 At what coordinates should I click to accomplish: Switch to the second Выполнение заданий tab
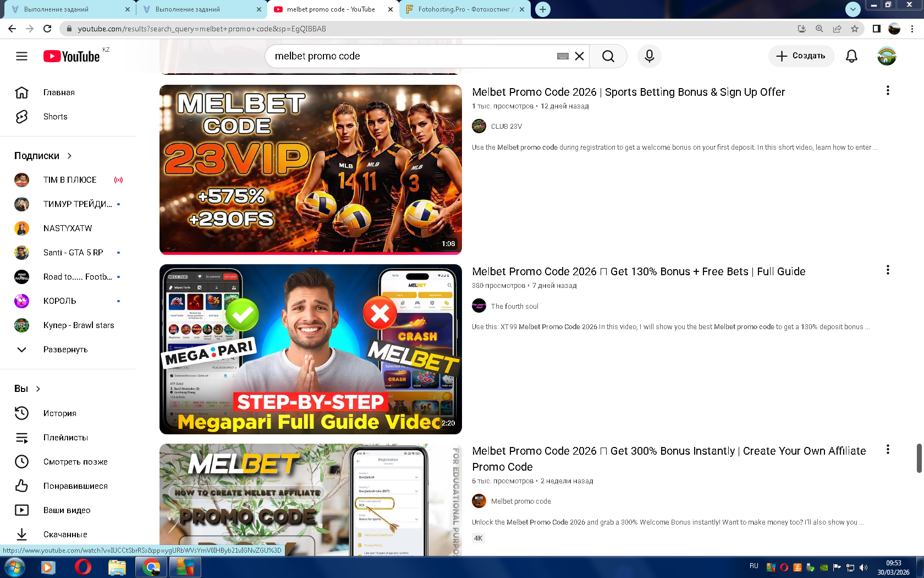click(x=201, y=9)
